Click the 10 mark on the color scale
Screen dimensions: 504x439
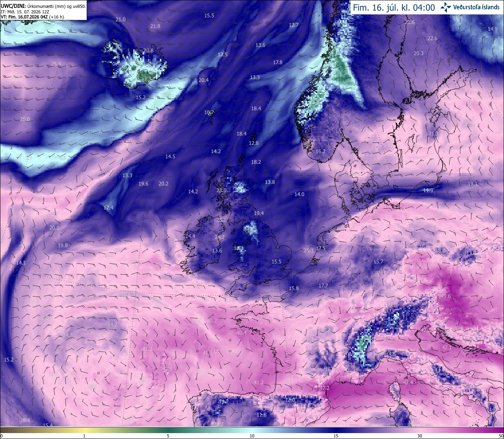pos(252,436)
